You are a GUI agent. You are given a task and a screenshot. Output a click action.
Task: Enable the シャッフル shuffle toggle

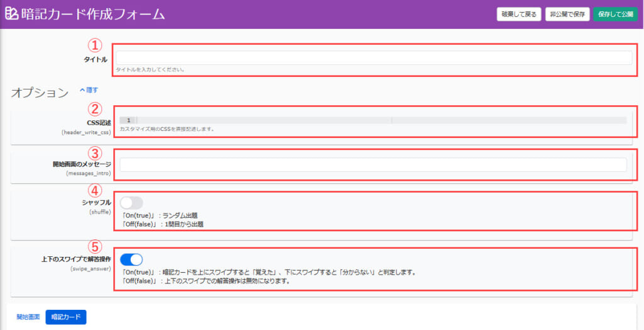(x=131, y=203)
